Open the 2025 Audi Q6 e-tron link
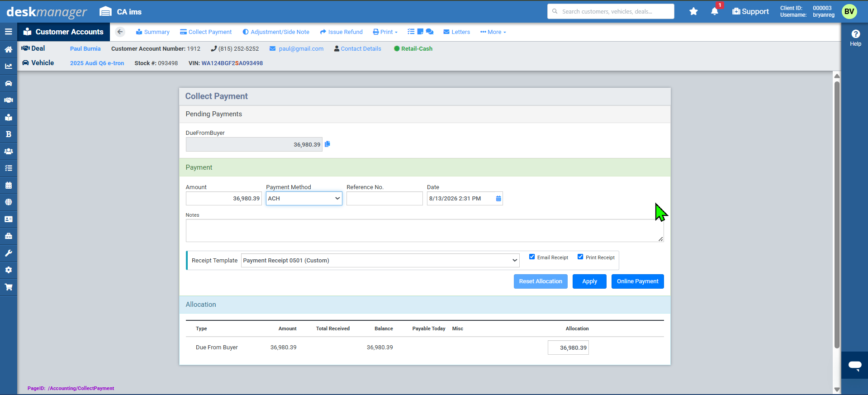 click(97, 63)
